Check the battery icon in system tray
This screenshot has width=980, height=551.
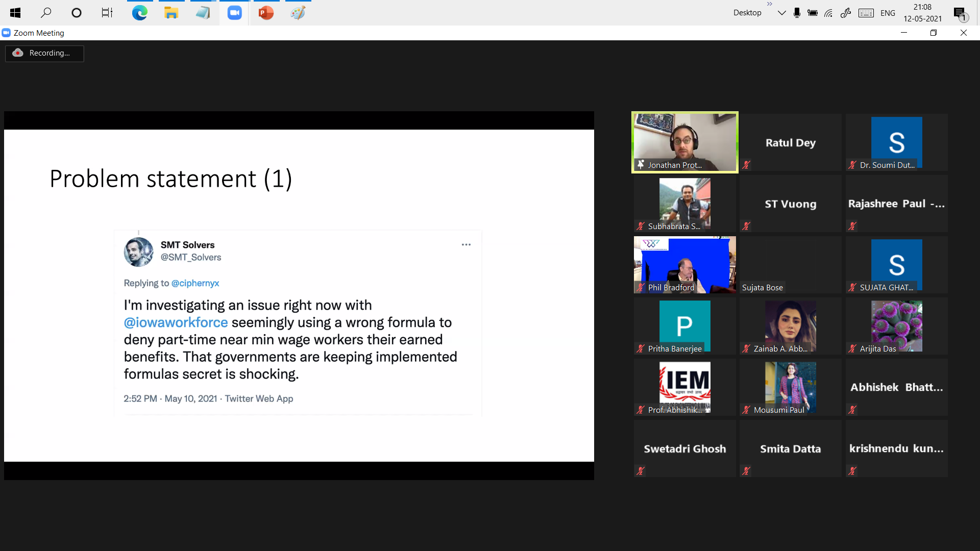(813, 13)
